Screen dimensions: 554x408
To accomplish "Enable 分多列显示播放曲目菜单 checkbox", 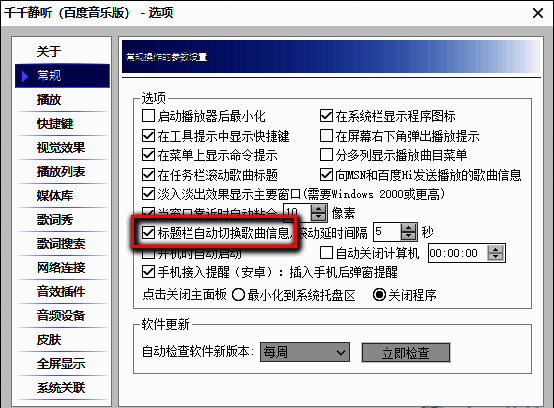I will [326, 155].
